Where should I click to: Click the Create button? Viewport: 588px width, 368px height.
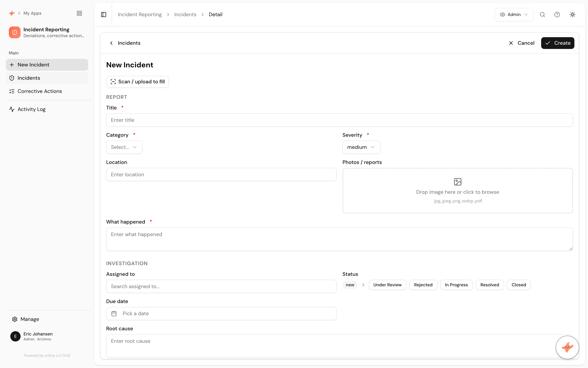(x=557, y=43)
